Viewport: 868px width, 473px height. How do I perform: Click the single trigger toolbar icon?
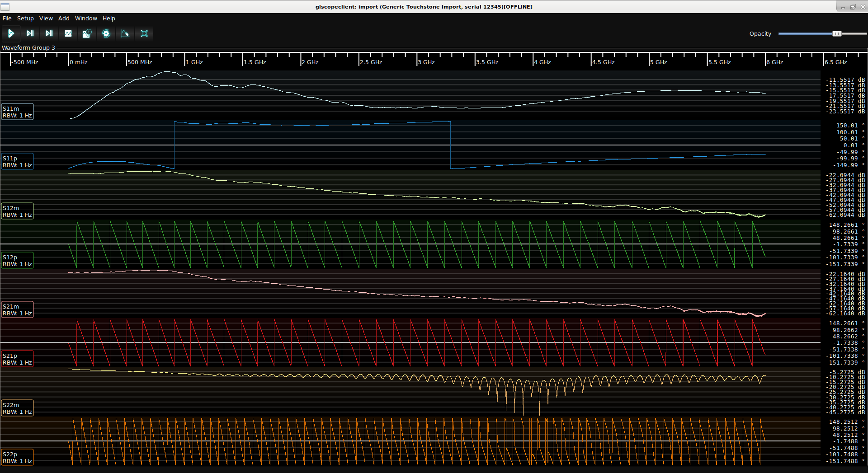(x=30, y=33)
